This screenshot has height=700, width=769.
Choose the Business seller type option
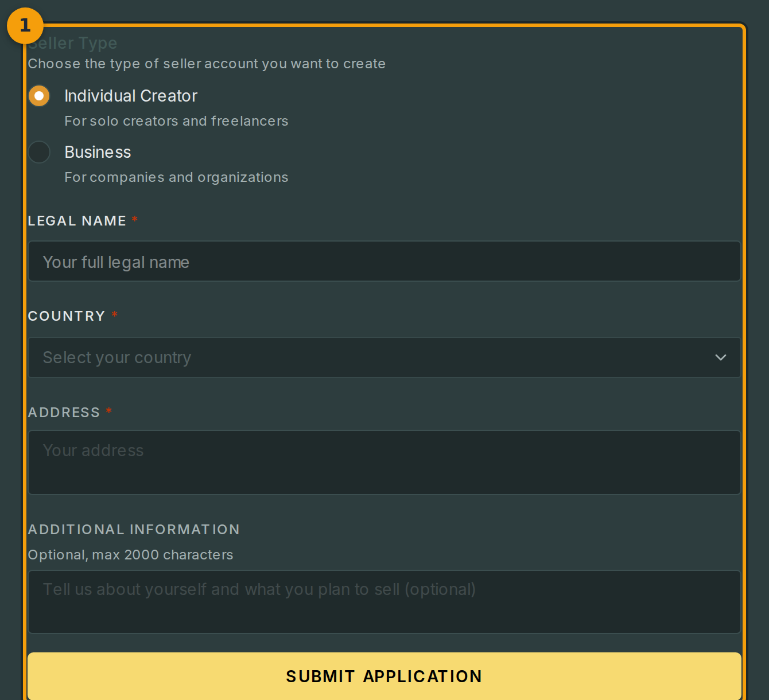[x=39, y=152]
